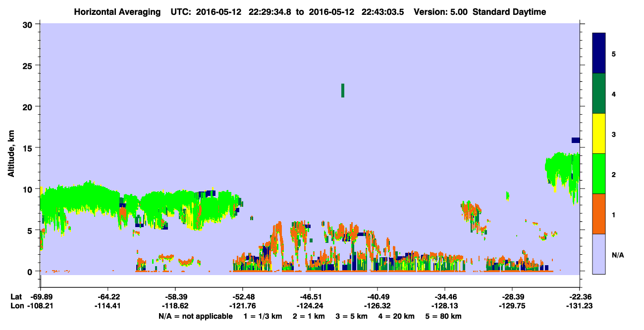Click longitude value -124.24
The image size is (644, 330).
310,306
